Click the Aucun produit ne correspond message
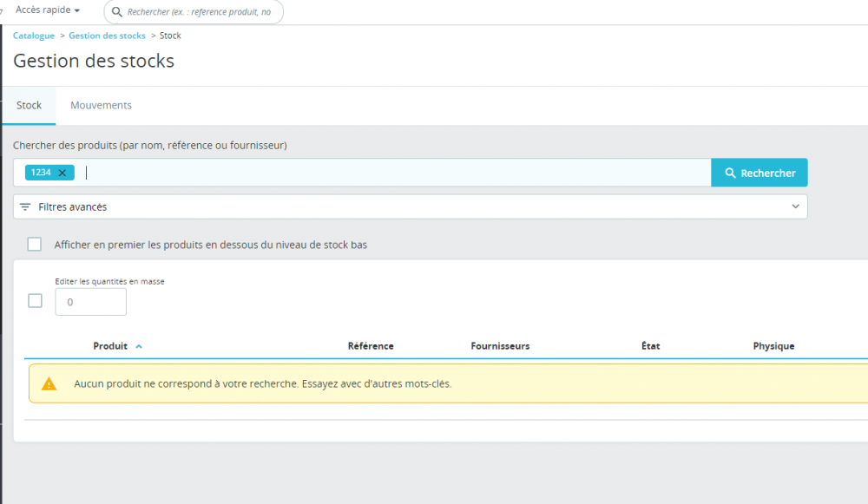Image resolution: width=868 pixels, height=504 pixels. pos(263,383)
